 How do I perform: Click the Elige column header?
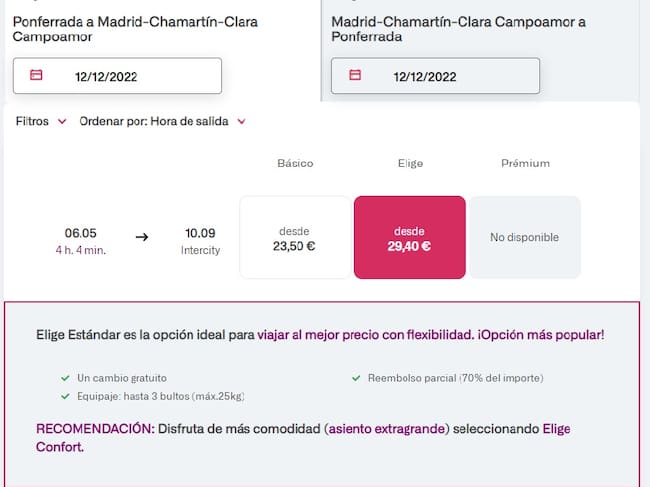[410, 163]
